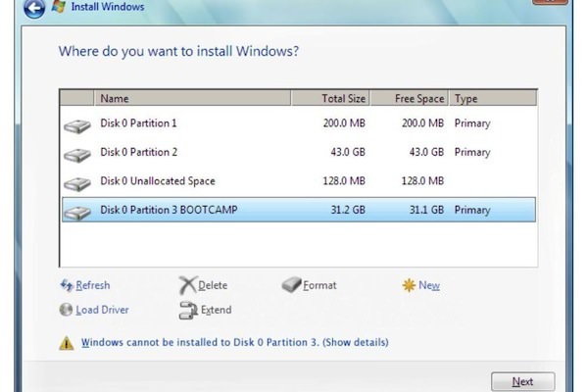
Task: Click the Install Windows title text
Action: click(108, 7)
